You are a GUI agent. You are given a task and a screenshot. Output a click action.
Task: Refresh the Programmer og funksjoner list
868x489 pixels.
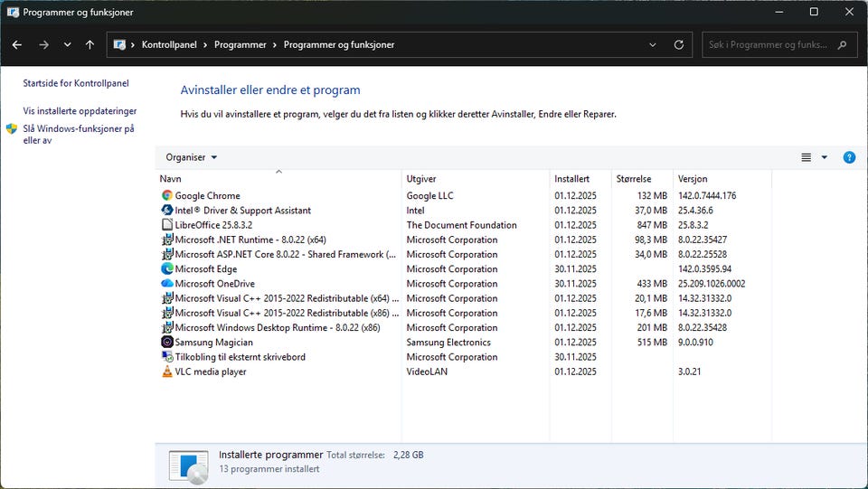(x=679, y=45)
